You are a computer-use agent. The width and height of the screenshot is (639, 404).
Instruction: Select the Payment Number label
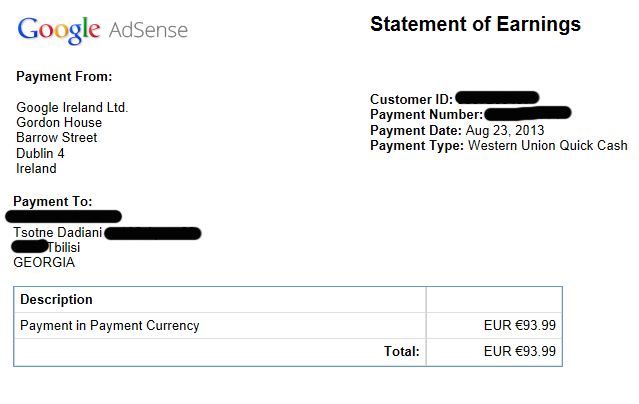click(x=426, y=114)
